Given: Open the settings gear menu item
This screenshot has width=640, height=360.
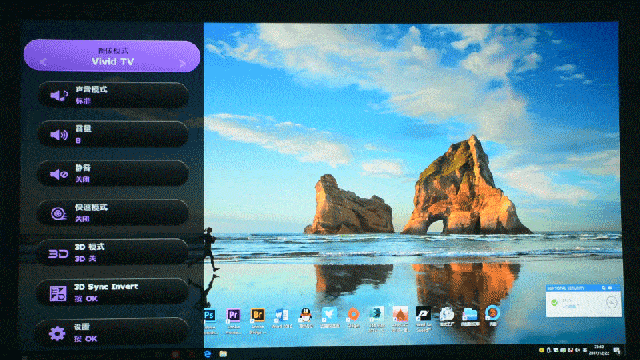Looking at the screenshot, I should 113,332.
